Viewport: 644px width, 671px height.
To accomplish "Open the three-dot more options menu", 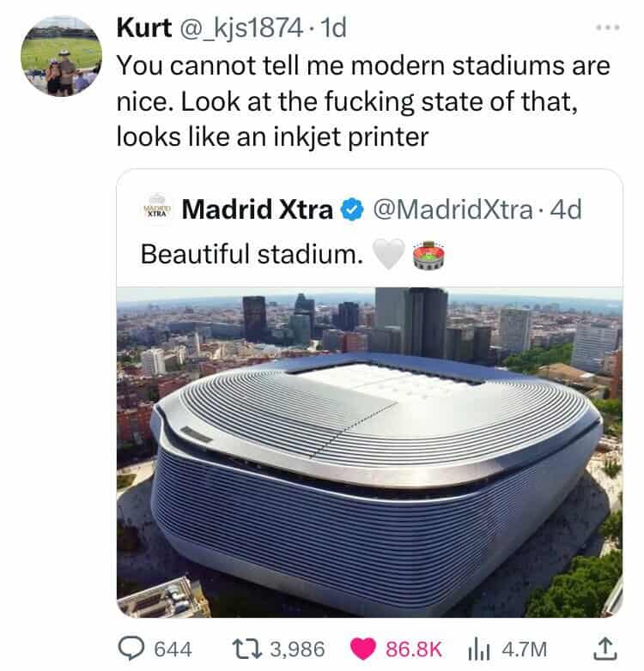I will tap(608, 27).
